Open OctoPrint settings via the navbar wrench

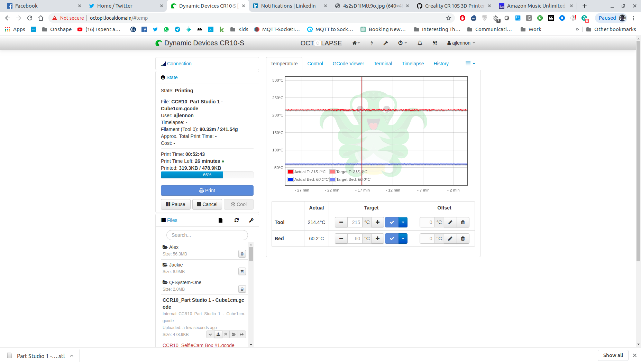click(386, 43)
